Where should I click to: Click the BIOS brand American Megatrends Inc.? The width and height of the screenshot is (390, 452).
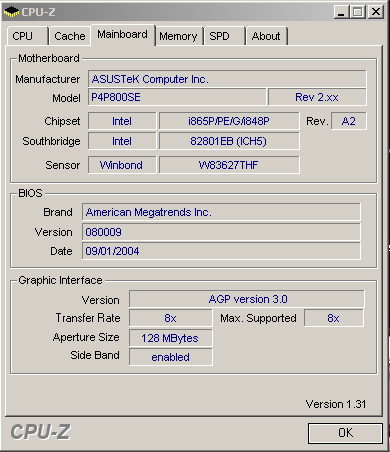coord(221,212)
